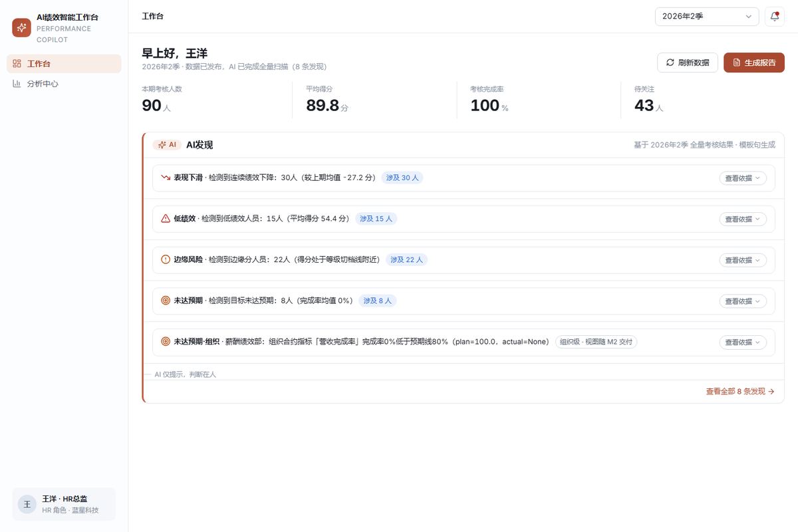Click the 数据已发布 scan status subtitle
Screen dimensions: 798x532
pyautogui.click(x=234, y=66)
